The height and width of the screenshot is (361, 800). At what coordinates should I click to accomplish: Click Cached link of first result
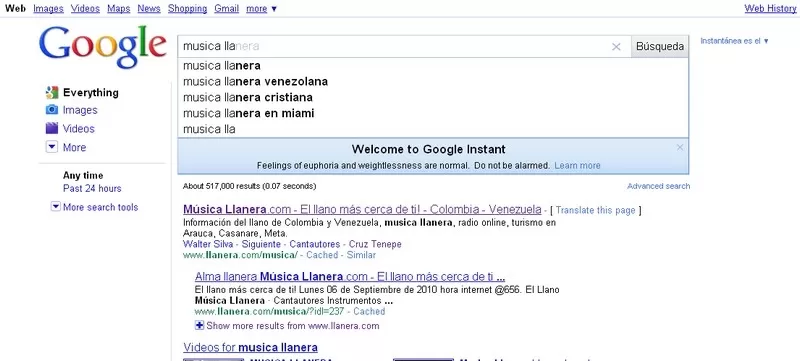coord(322,255)
